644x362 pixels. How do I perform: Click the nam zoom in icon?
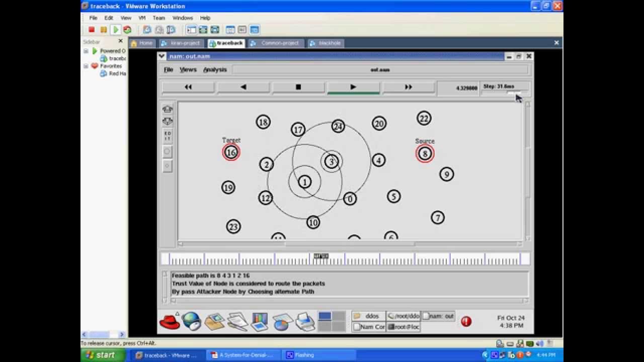(168, 109)
